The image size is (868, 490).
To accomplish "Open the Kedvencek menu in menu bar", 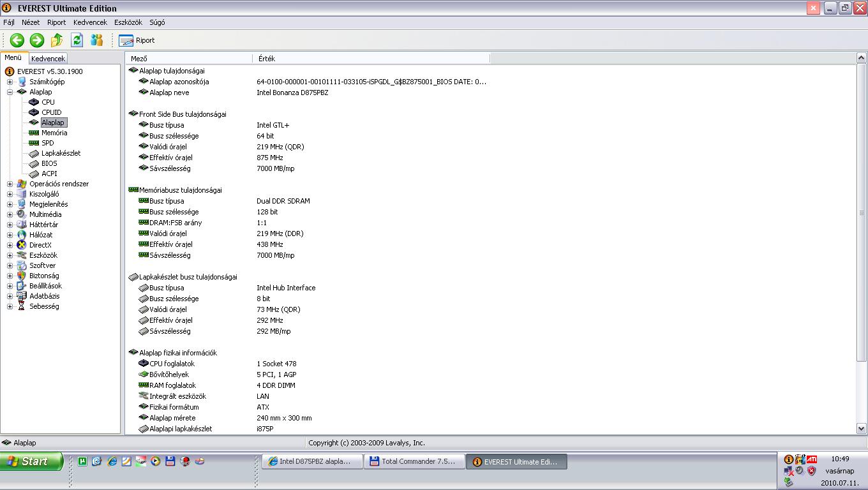I will pos(90,22).
